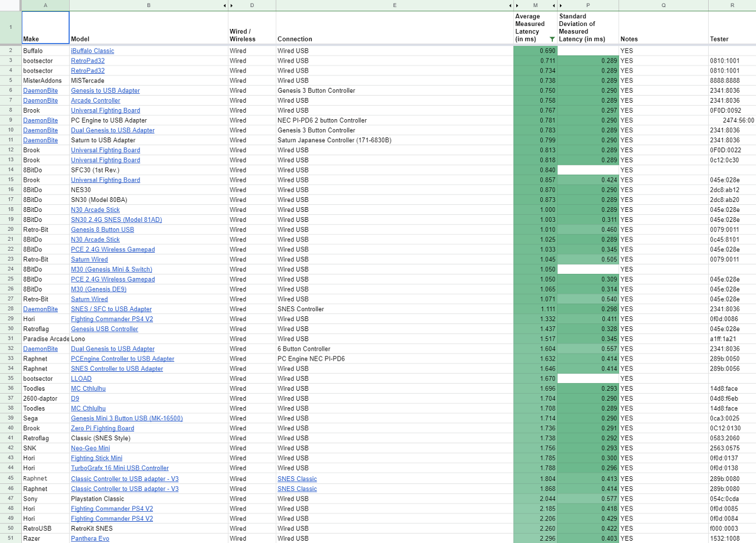Open the M30 (Genesis Mini & Switch) link
The width and height of the screenshot is (756, 543).
click(x=112, y=269)
